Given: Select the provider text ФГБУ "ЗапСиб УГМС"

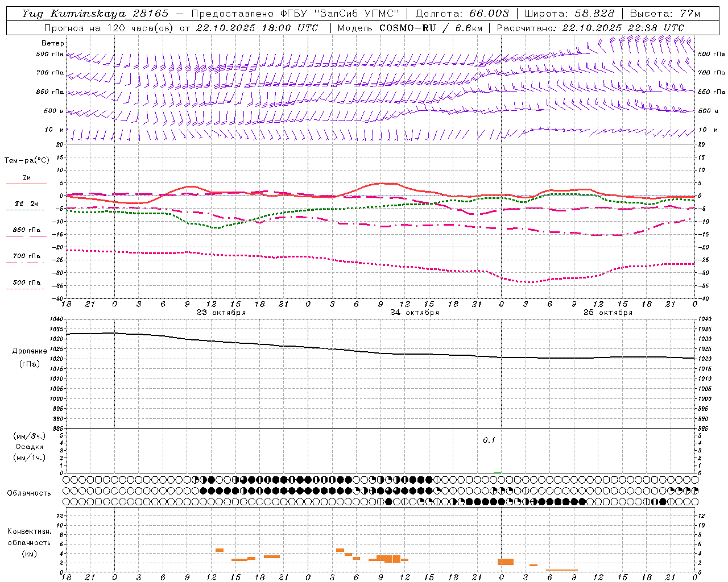Looking at the screenshot, I should [340, 14].
